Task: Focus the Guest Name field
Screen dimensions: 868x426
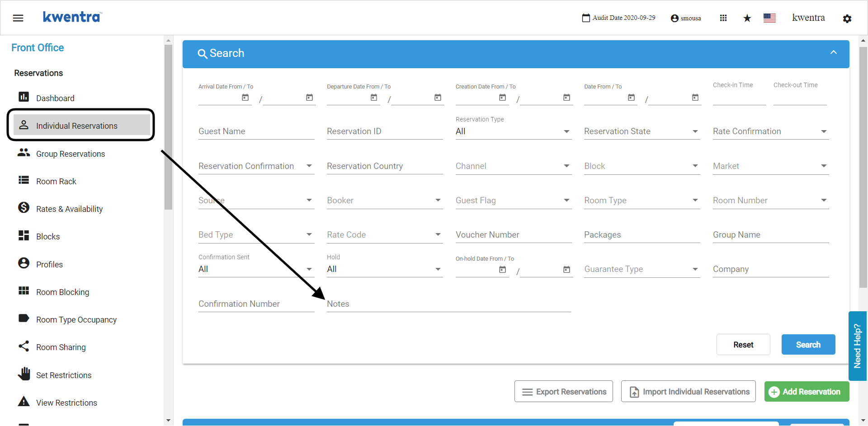Action: point(256,131)
